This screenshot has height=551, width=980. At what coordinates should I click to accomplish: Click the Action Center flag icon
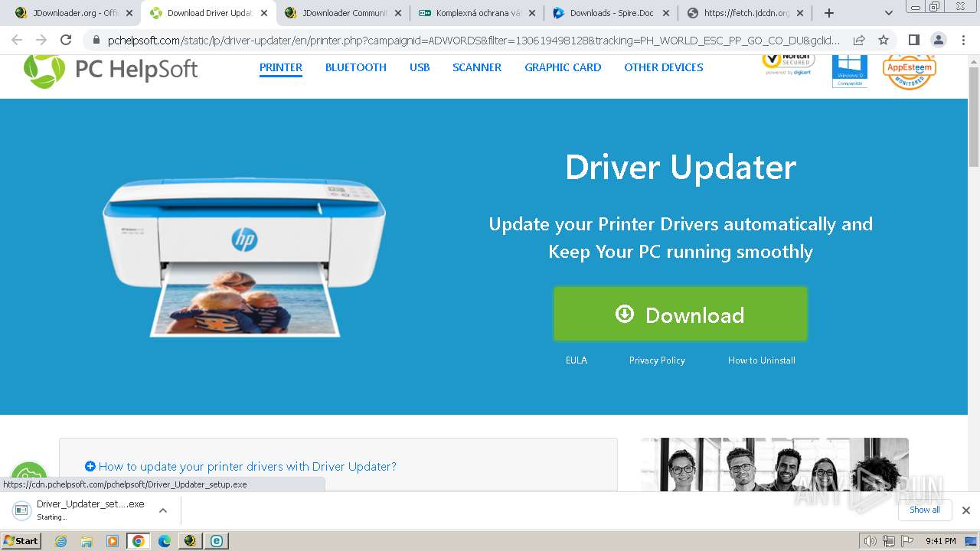point(906,541)
